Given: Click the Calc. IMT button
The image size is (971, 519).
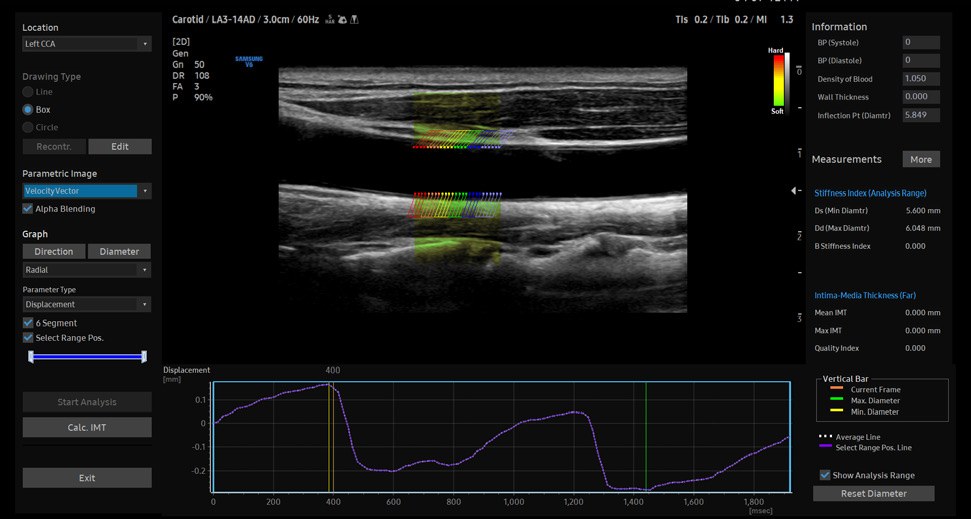Looking at the screenshot, I should click(87, 427).
